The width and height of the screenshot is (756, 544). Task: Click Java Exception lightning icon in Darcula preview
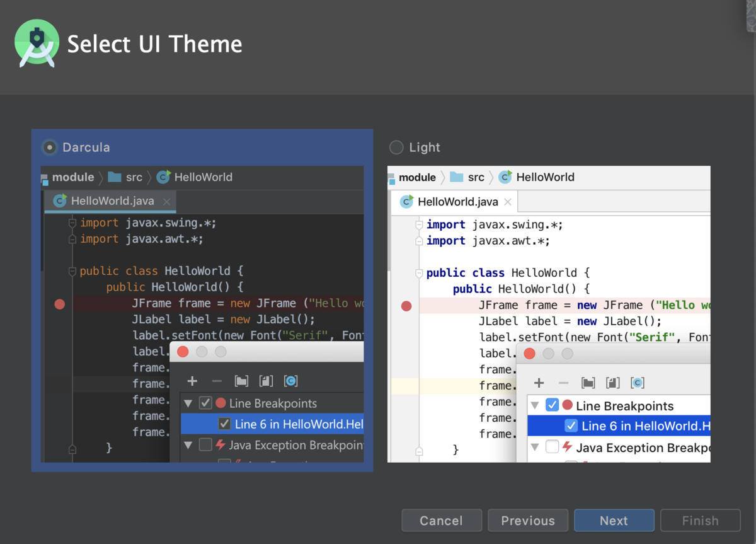(x=220, y=445)
